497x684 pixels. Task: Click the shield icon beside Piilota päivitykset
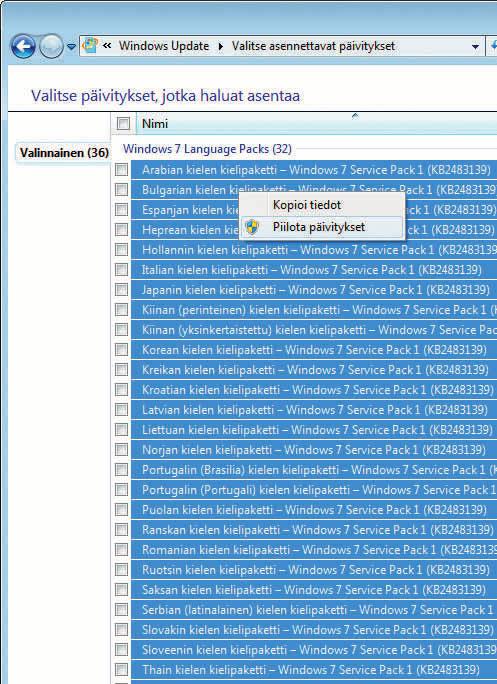point(252,227)
